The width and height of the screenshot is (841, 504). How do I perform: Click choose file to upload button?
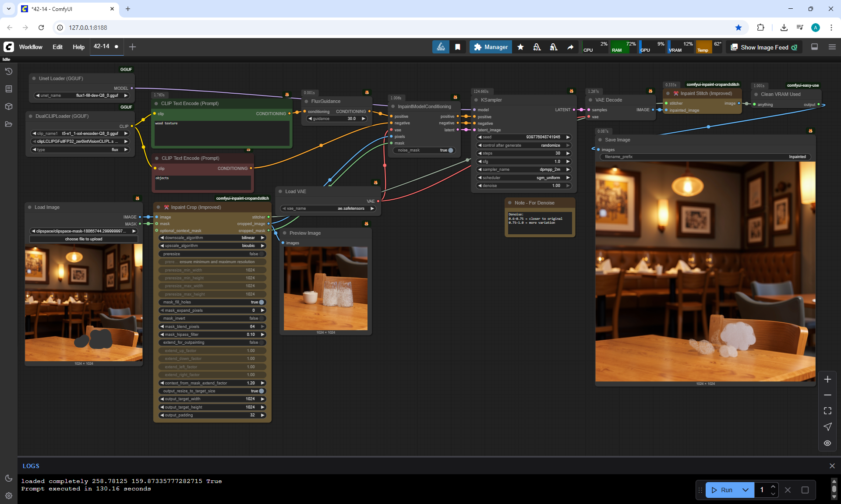coord(84,239)
